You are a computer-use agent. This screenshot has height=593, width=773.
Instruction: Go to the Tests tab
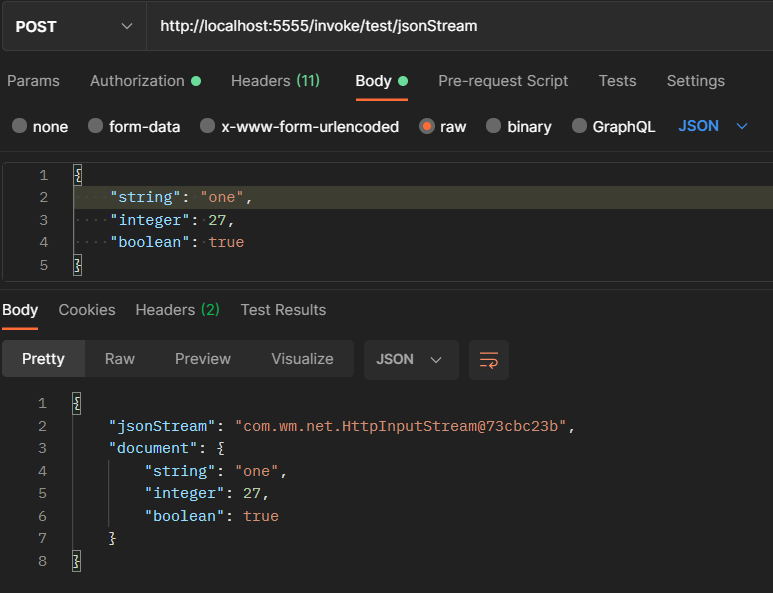click(x=617, y=81)
